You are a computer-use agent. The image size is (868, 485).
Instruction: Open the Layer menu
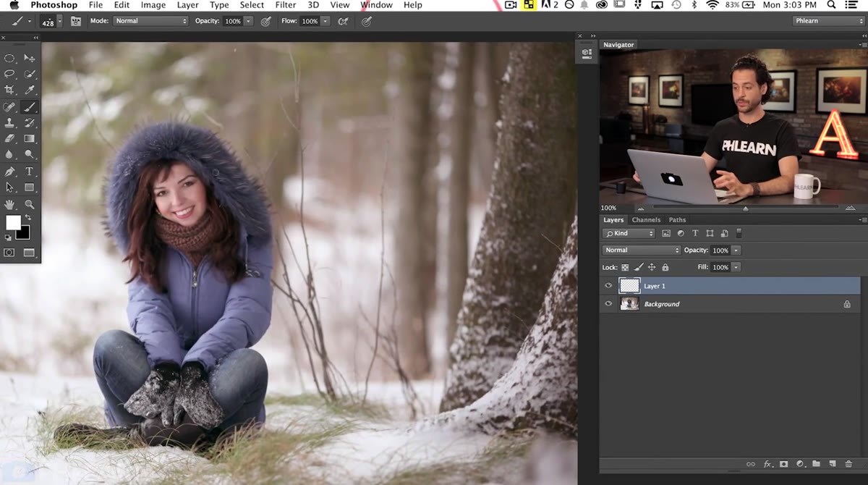pos(187,5)
